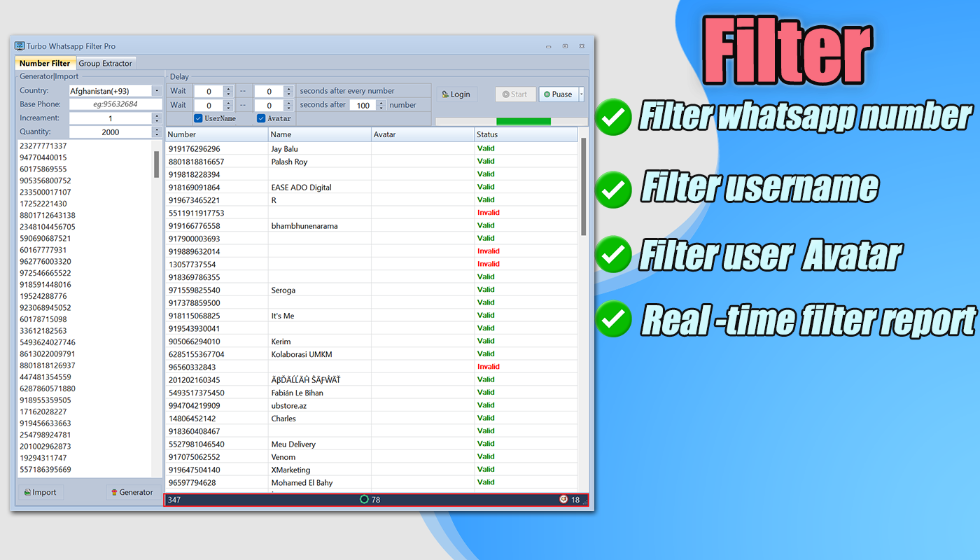
Task: Click the results table vertical scrollbar
Action: 583,186
